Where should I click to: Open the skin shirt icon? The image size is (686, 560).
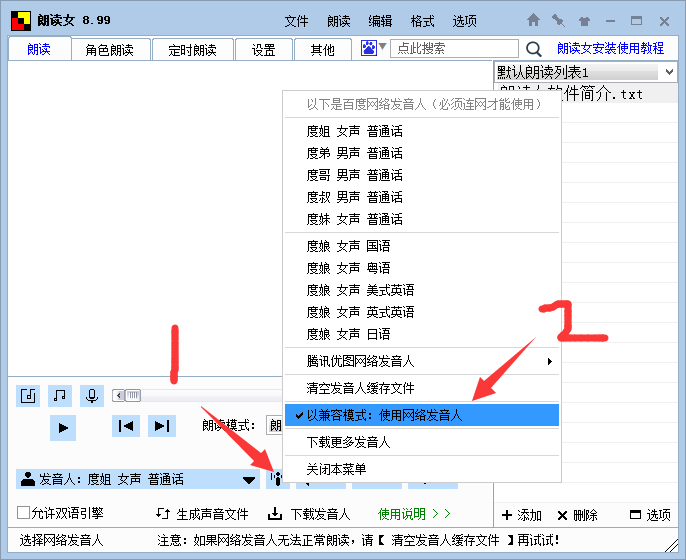coord(584,21)
